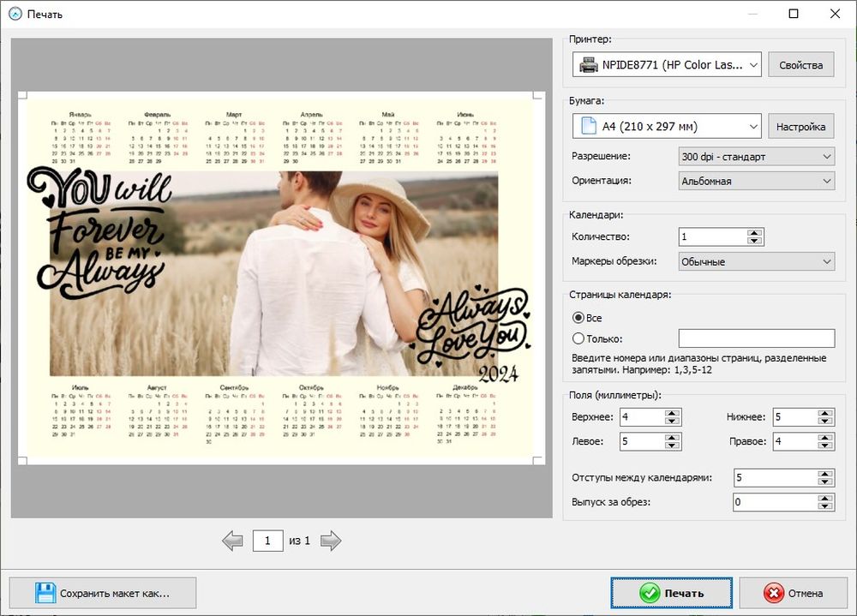
Task: Click the calendar preview image
Action: (280, 278)
